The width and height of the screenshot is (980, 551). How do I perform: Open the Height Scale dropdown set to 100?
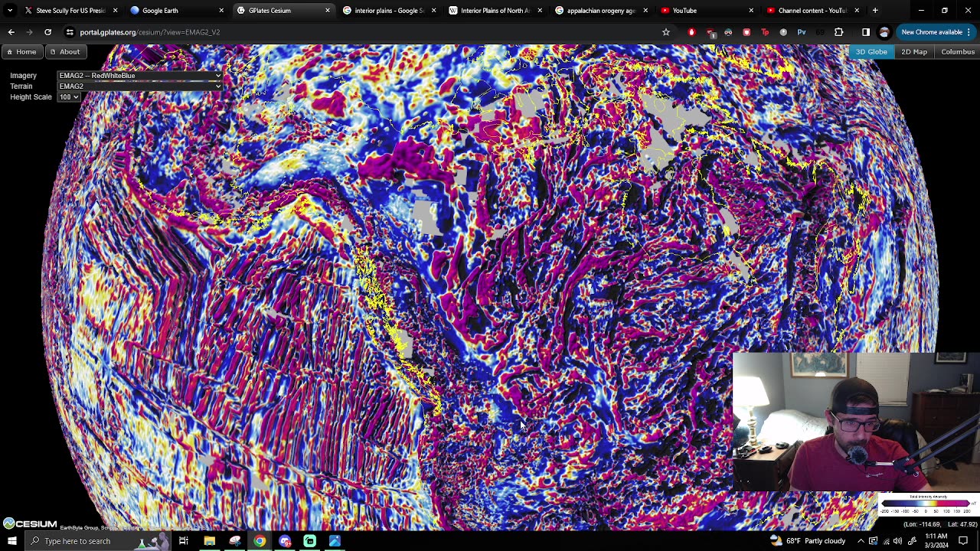tap(68, 97)
